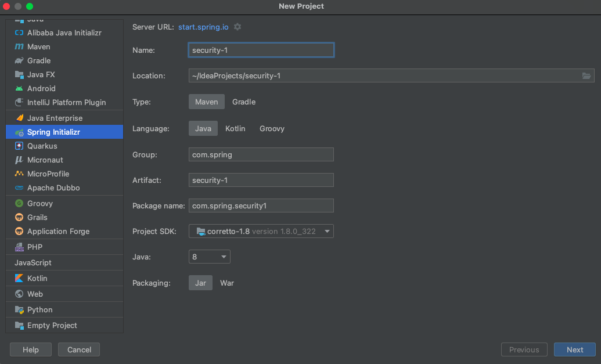Click the Grails icon
The height and width of the screenshot is (364, 601).
19,217
